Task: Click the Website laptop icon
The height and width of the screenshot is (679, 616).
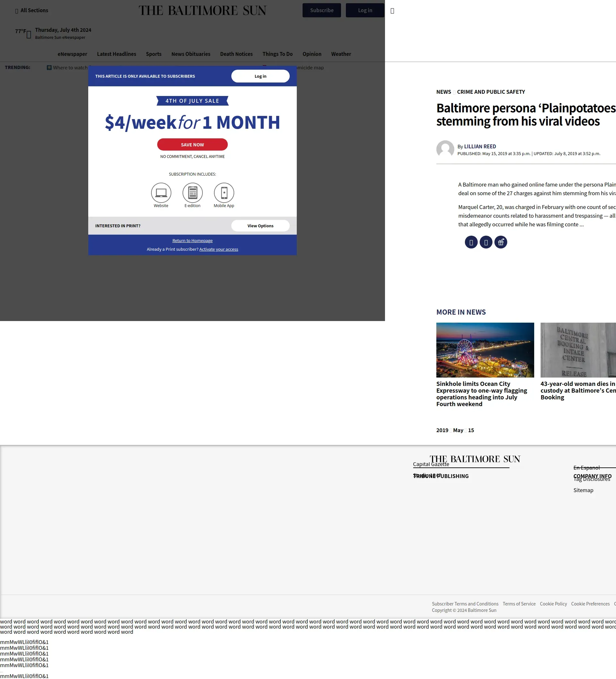Action: (161, 193)
